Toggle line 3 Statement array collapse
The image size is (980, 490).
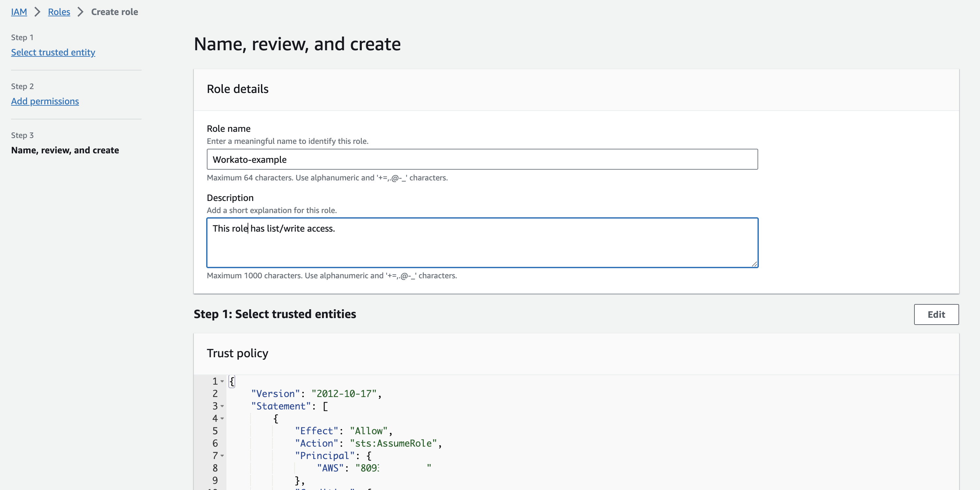point(222,406)
